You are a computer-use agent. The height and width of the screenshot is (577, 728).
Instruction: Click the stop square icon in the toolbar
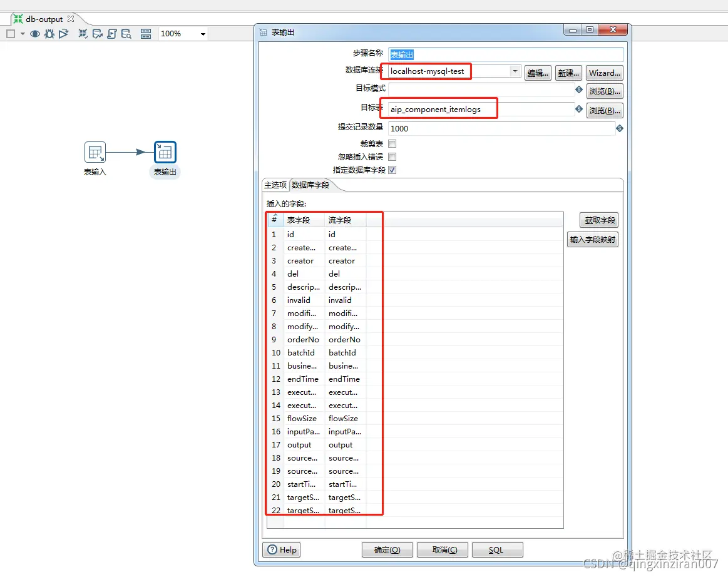(11, 33)
